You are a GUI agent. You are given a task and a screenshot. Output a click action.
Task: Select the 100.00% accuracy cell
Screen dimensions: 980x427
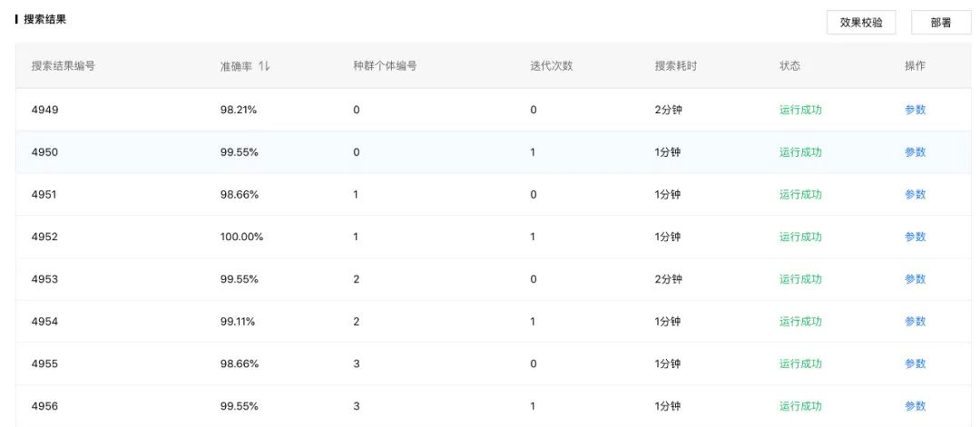242,238
